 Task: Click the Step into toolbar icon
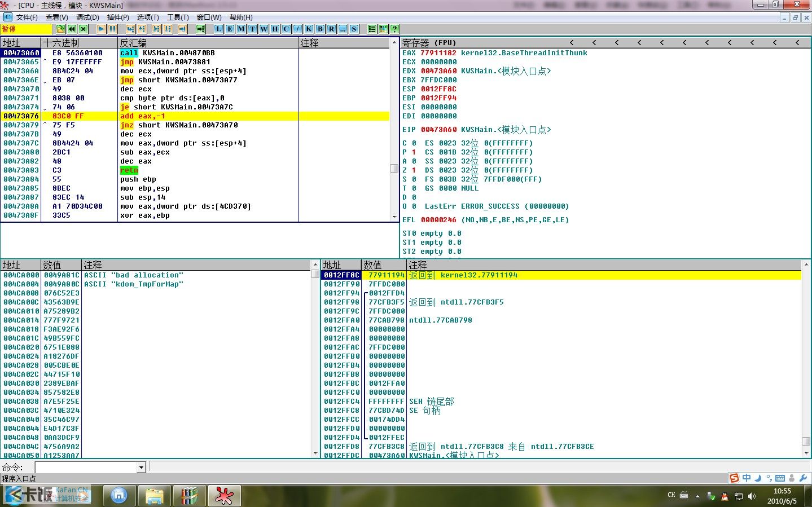[x=131, y=29]
